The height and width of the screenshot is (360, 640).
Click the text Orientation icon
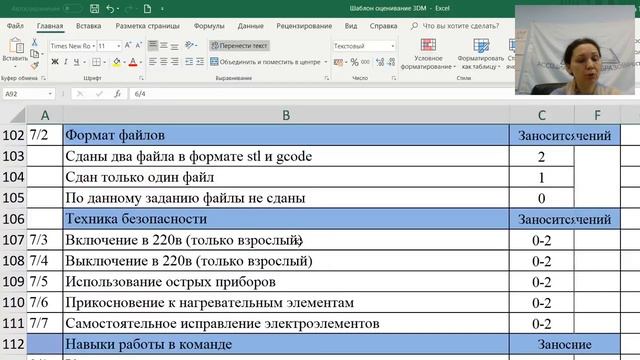[189, 45]
